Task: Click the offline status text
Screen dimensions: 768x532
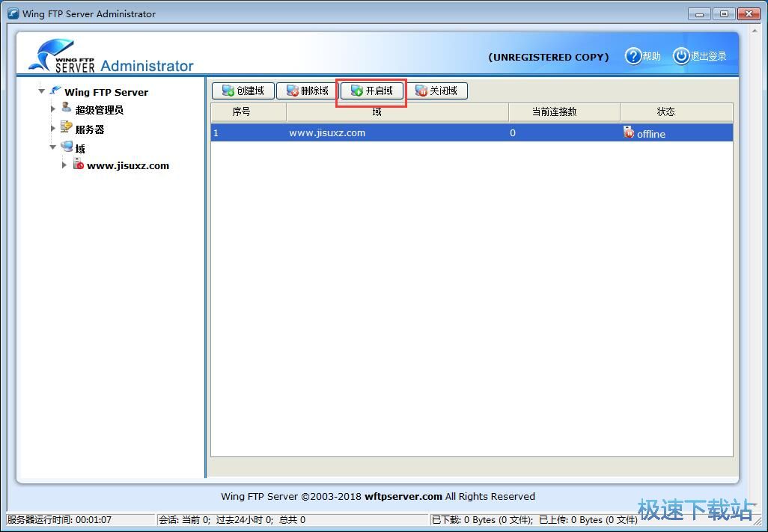Action: point(651,134)
